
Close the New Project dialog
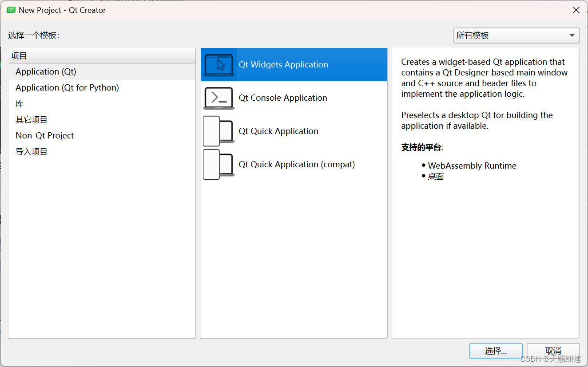[576, 10]
